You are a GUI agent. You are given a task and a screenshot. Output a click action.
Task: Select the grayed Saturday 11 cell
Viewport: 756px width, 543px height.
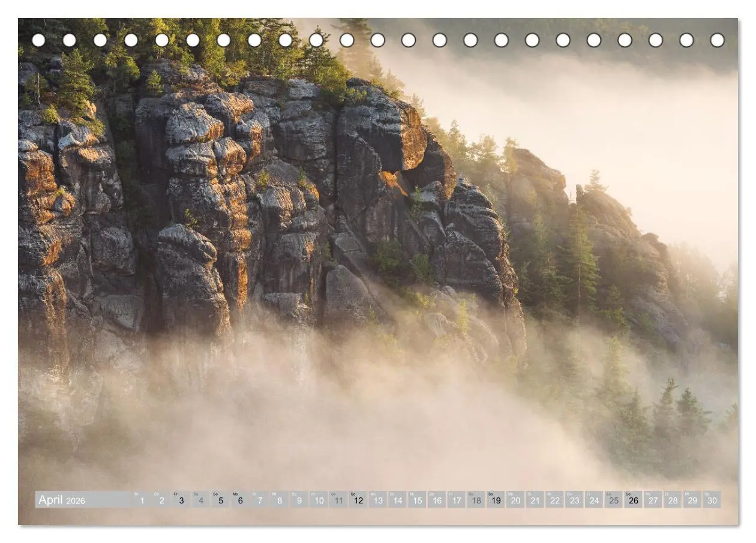coord(338,500)
